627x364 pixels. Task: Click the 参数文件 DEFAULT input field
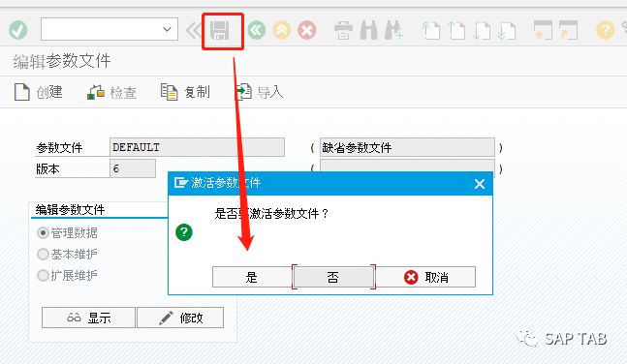tap(197, 147)
